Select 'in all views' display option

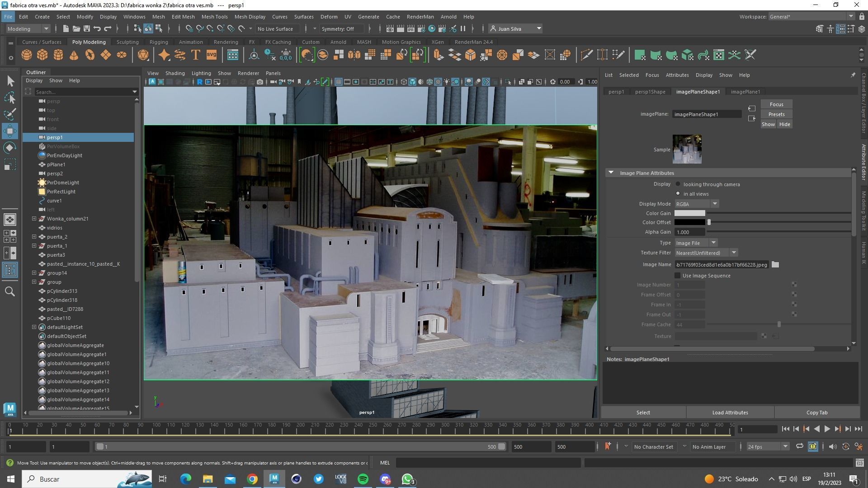tap(678, 193)
